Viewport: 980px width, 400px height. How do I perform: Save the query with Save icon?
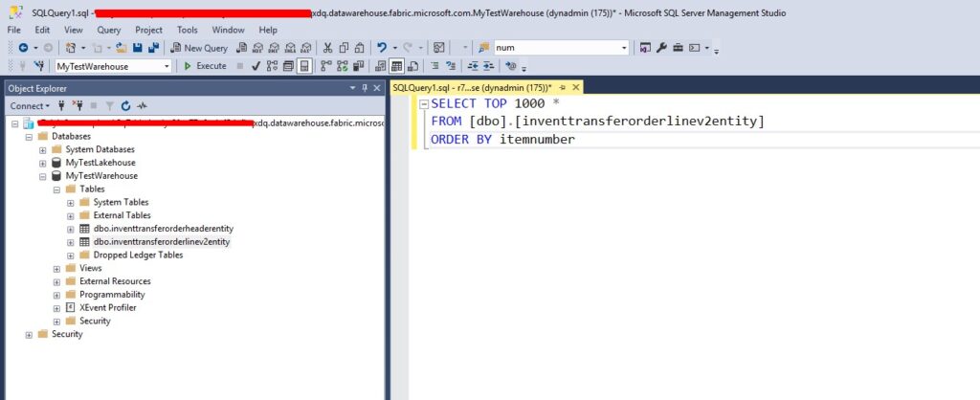click(x=138, y=48)
